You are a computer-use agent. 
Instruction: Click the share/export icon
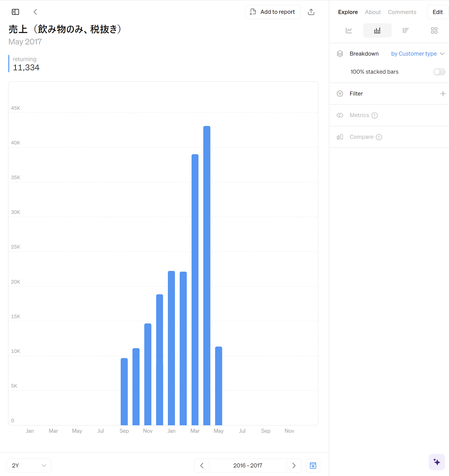pyautogui.click(x=311, y=12)
